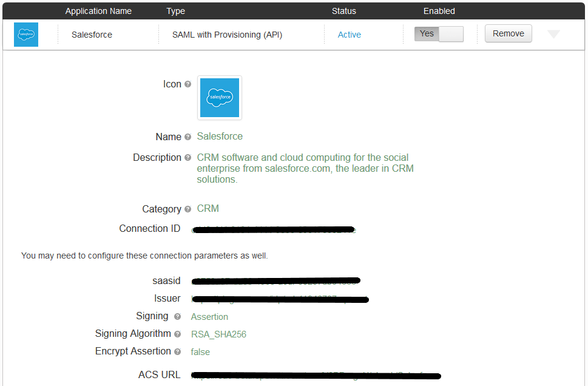Open the help tooltip next to Description
This screenshot has width=588, height=386.
(188, 158)
